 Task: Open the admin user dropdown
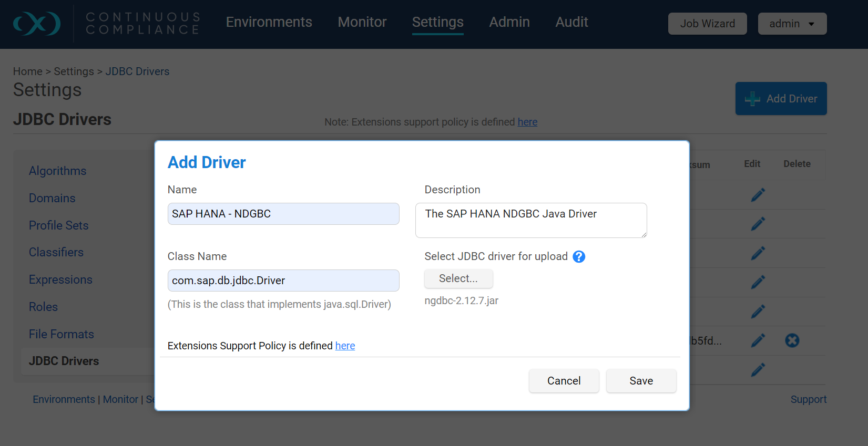792,24
